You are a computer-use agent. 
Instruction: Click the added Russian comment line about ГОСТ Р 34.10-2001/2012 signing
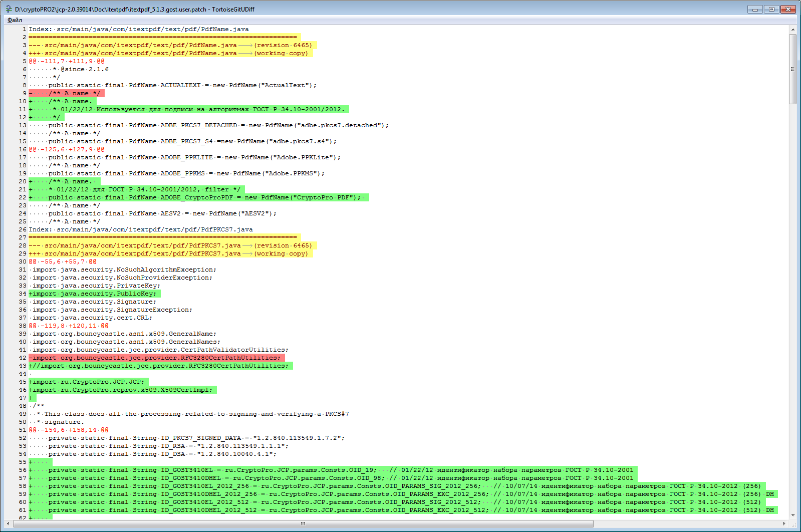point(189,109)
